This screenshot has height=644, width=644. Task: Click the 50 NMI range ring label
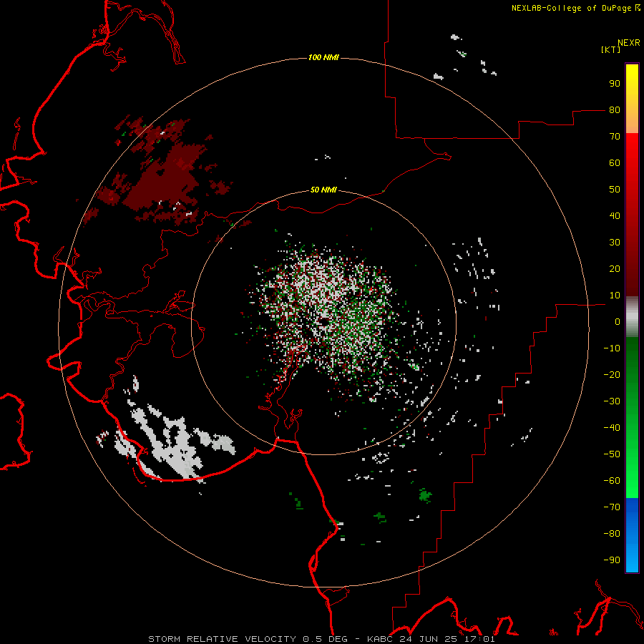(323, 190)
